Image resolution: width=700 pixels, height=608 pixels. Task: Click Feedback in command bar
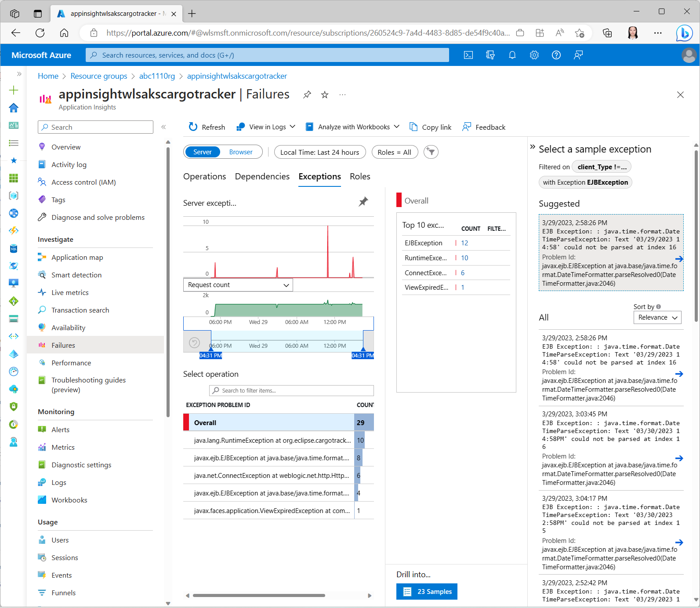coord(484,127)
